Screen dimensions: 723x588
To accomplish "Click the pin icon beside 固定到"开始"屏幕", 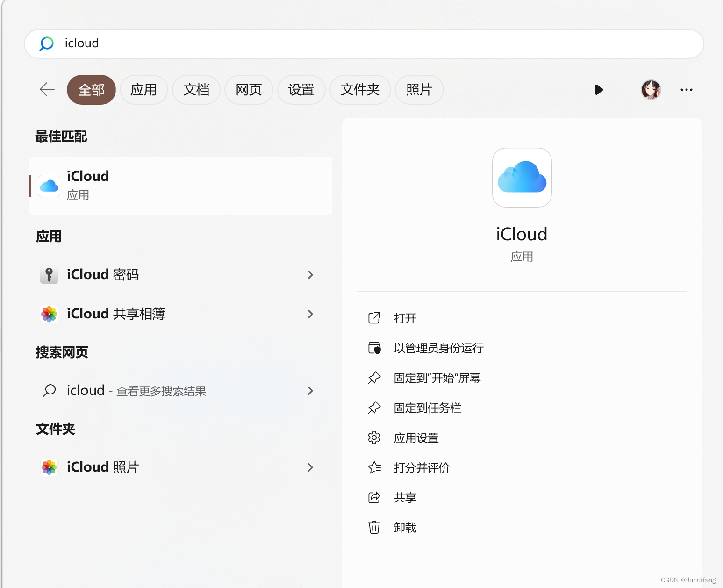I will (x=374, y=378).
